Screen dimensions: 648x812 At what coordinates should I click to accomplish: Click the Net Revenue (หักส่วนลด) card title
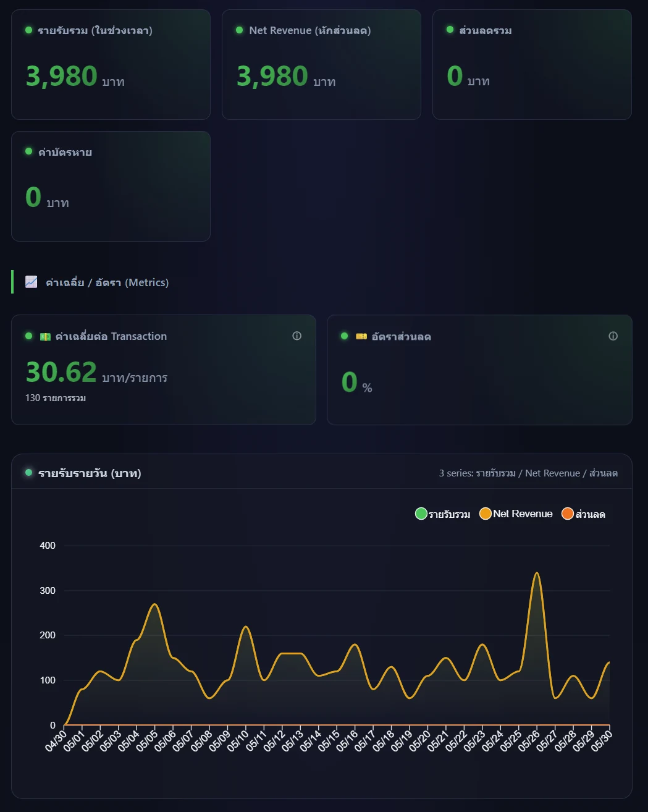click(x=310, y=30)
